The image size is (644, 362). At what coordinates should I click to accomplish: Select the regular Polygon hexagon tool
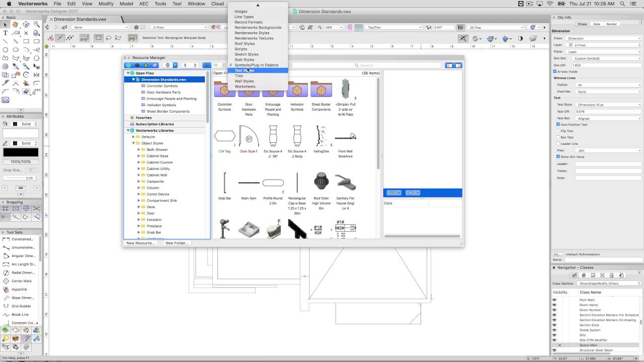point(36,58)
